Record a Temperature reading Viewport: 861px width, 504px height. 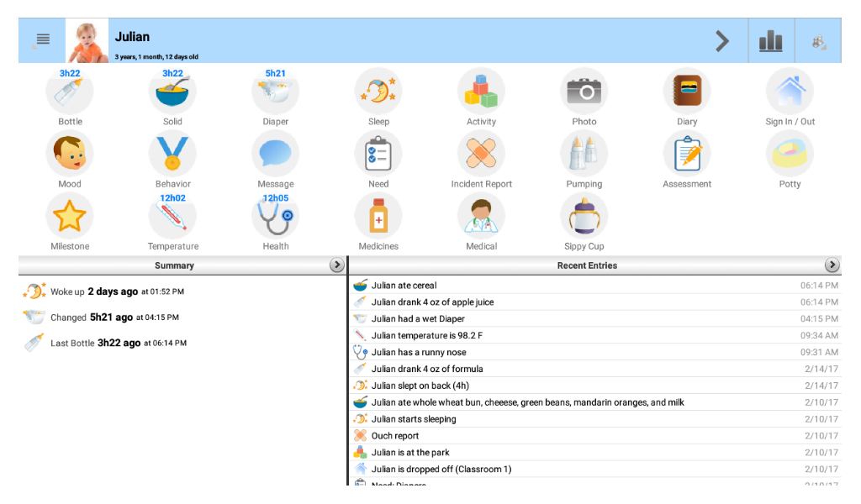[x=172, y=217]
